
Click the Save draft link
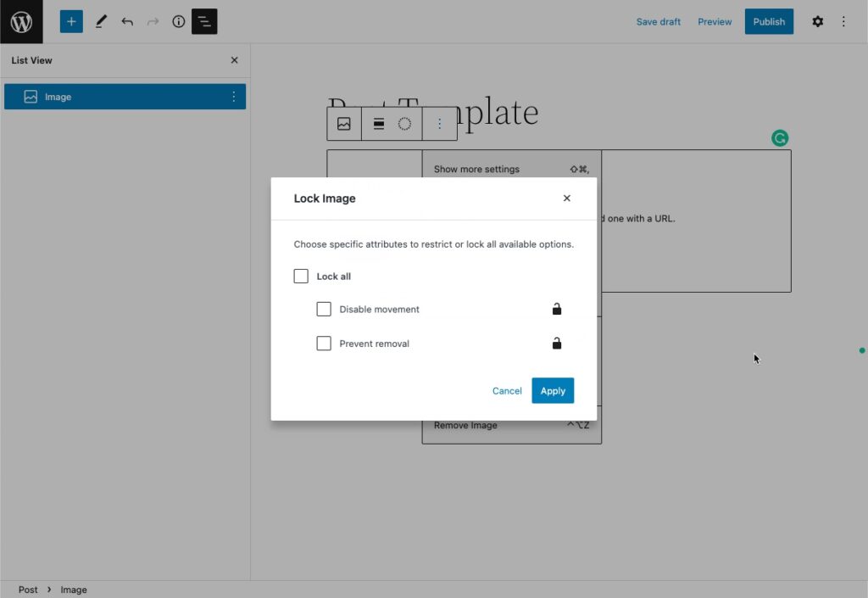pyautogui.click(x=658, y=21)
